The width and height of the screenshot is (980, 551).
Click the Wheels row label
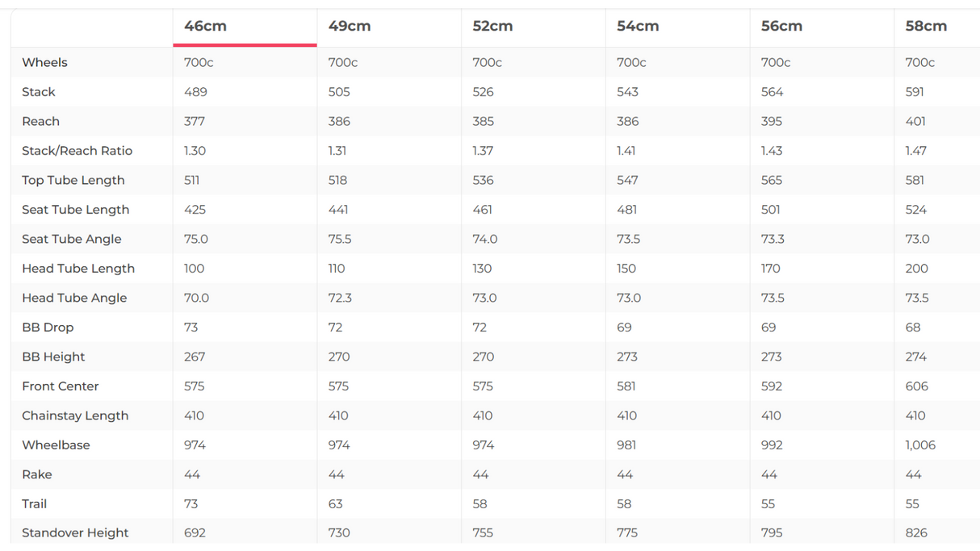pos(44,63)
